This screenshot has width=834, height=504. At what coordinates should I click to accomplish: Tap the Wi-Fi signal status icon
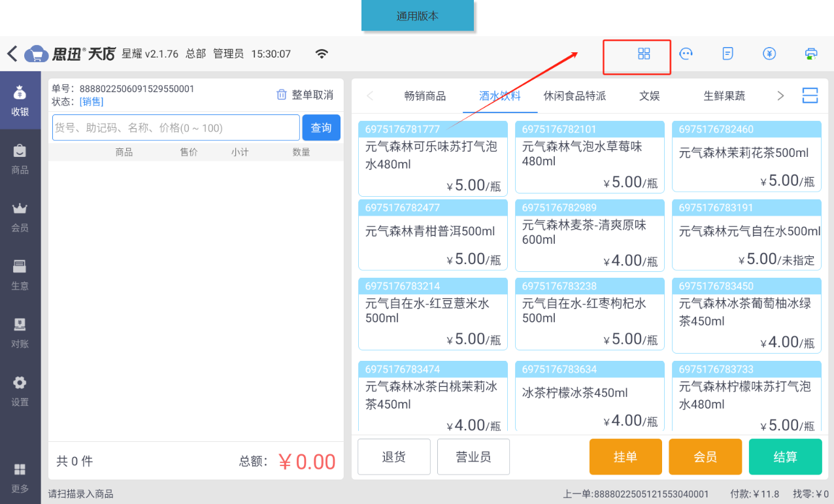tap(322, 54)
